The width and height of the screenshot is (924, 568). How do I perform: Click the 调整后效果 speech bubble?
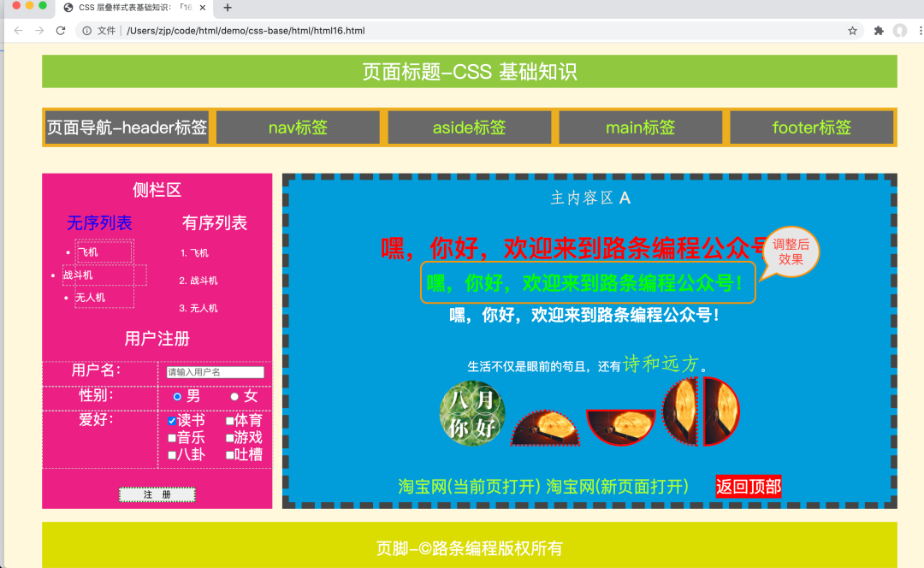click(x=790, y=252)
